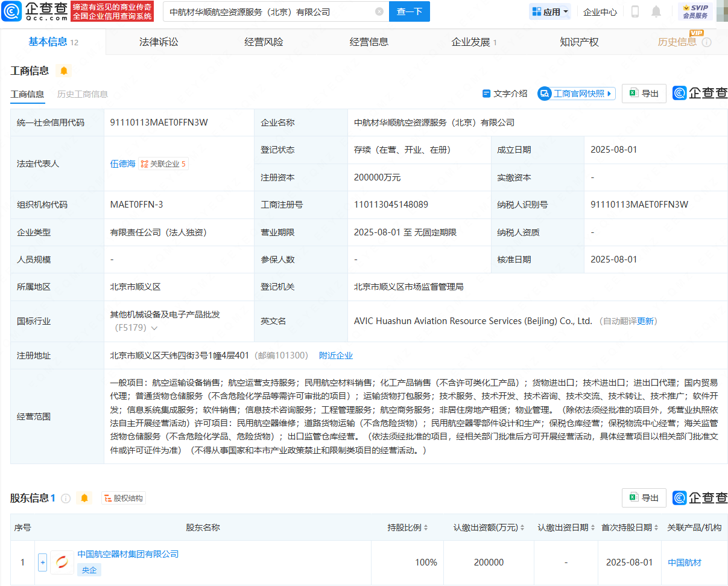Screen dimensions: 728x586
Task: Click the 央企 tag
Action: pos(89,569)
